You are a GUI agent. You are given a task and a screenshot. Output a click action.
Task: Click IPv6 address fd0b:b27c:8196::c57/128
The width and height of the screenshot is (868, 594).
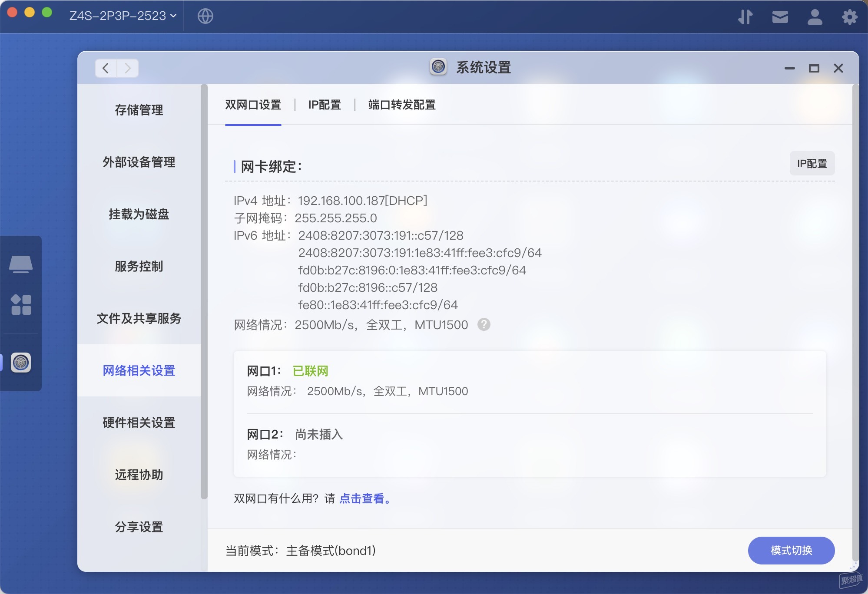coord(368,287)
